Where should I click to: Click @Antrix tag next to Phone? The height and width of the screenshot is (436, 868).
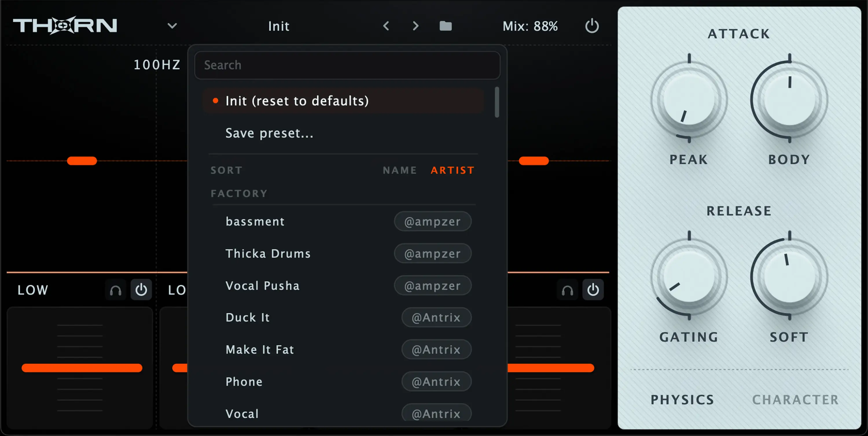[436, 382]
